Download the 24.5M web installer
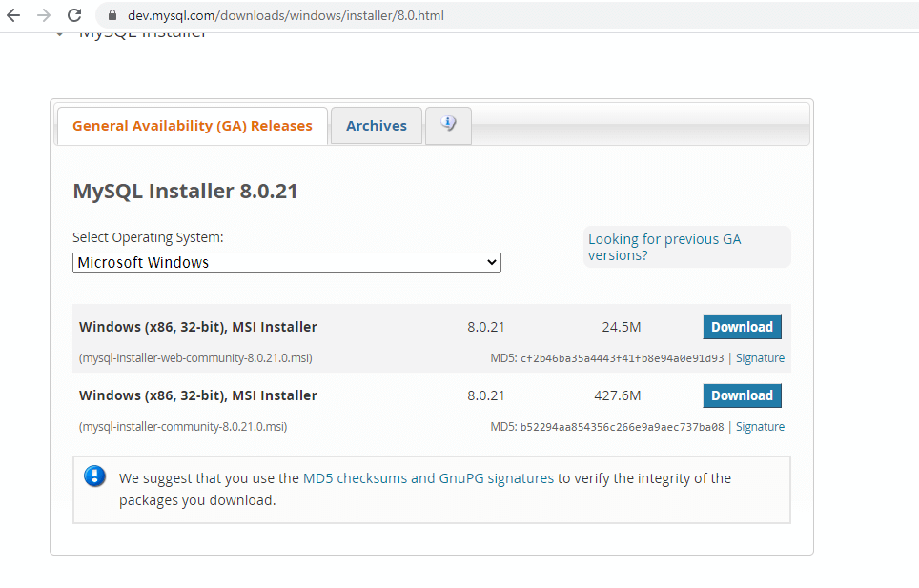Image resolution: width=919 pixels, height=588 pixels. (742, 326)
